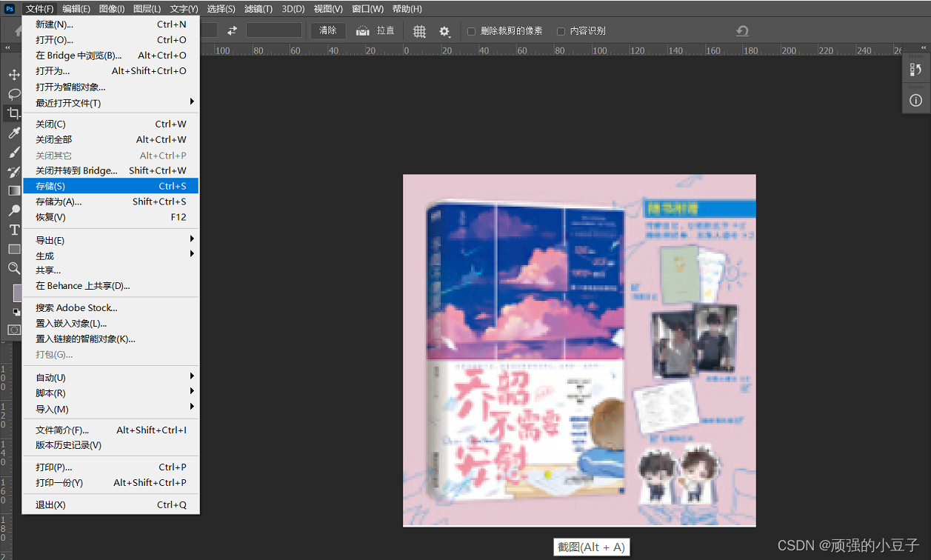Choose 退出(X) menu entry
This screenshot has height=560, width=931.
[x=111, y=504]
